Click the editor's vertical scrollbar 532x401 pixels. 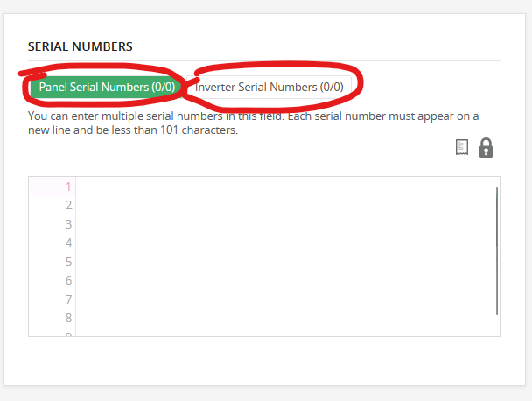[x=497, y=250]
